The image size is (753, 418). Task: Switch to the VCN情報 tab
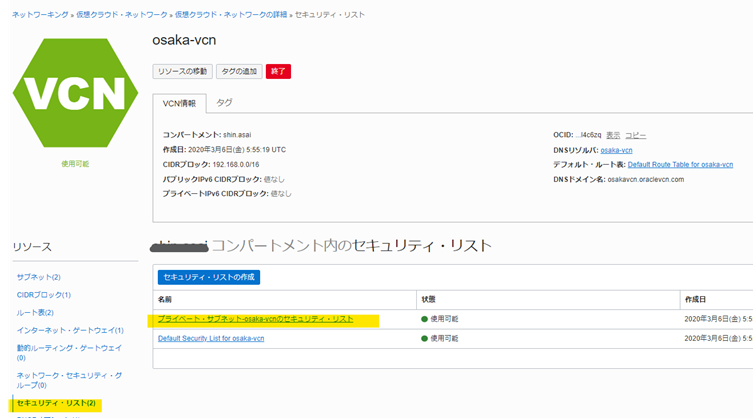179,103
